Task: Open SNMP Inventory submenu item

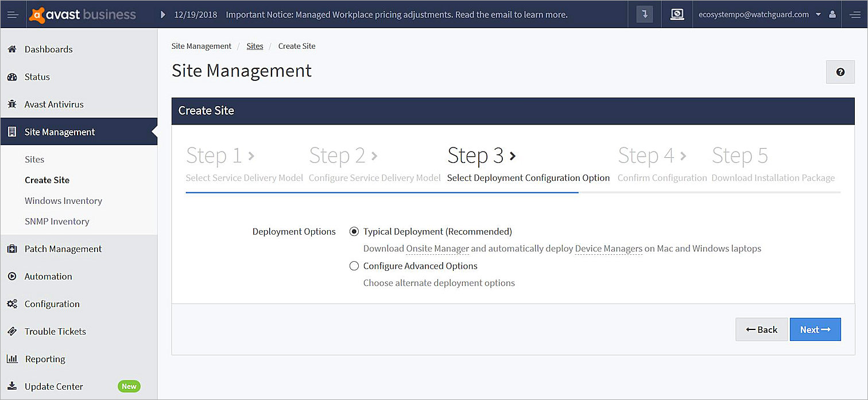Action: point(57,222)
